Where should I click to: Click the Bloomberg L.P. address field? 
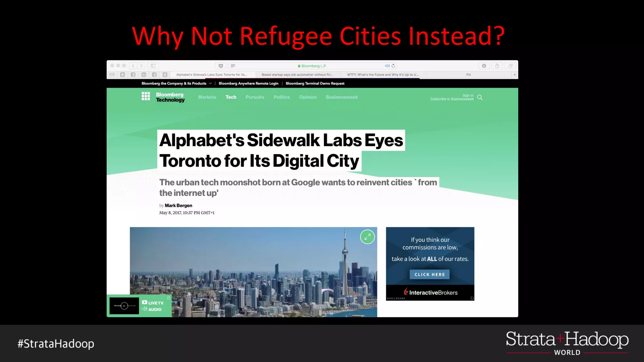click(312, 66)
